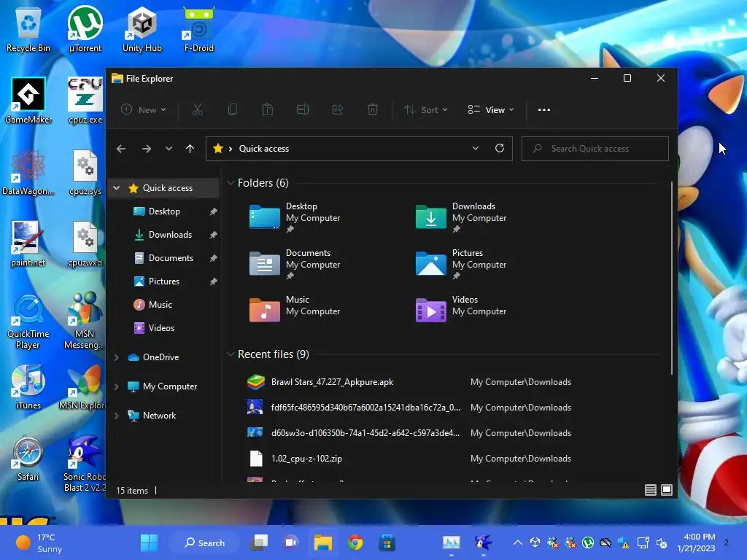Select the paint.net desktop shortcut

point(28,244)
